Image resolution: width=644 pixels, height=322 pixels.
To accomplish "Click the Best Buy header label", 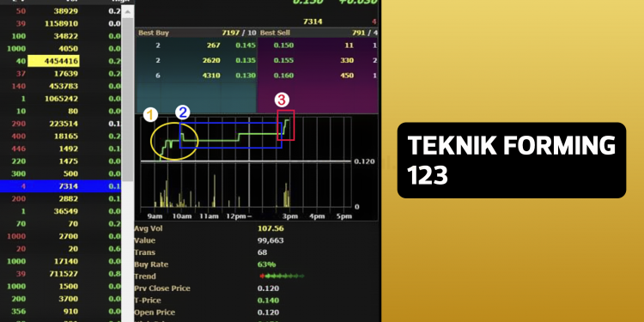I will [153, 33].
